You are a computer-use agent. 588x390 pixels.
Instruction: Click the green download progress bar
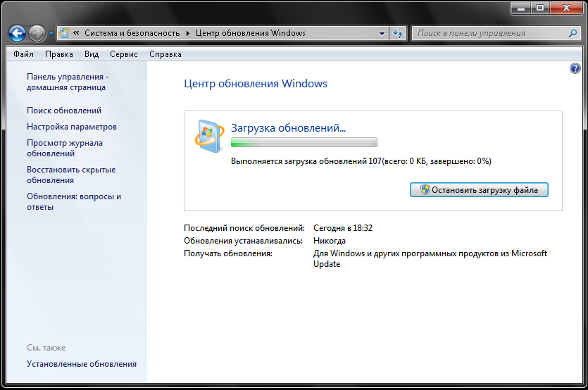pos(304,142)
